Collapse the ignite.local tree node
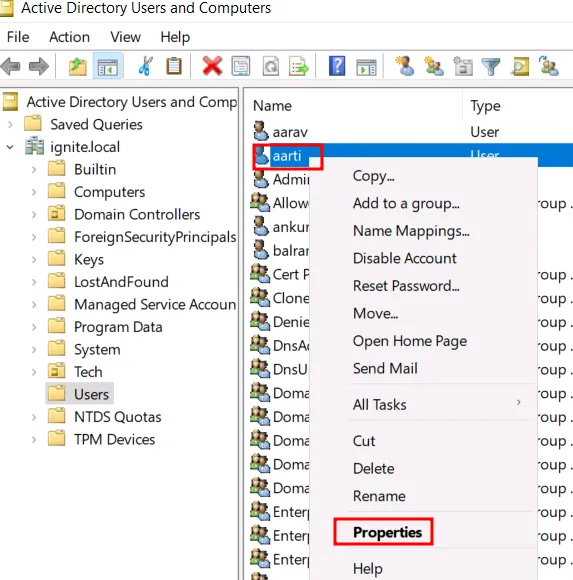Image resolution: width=573 pixels, height=580 pixels. pos(10,147)
